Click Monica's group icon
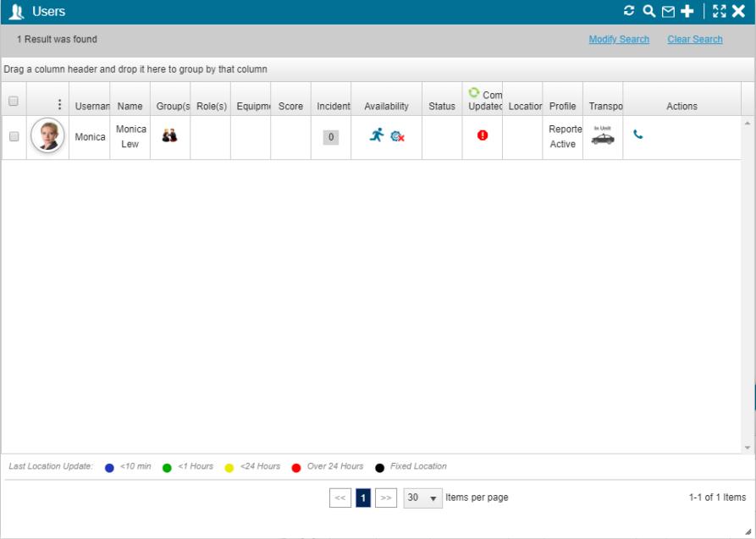 click(169, 135)
